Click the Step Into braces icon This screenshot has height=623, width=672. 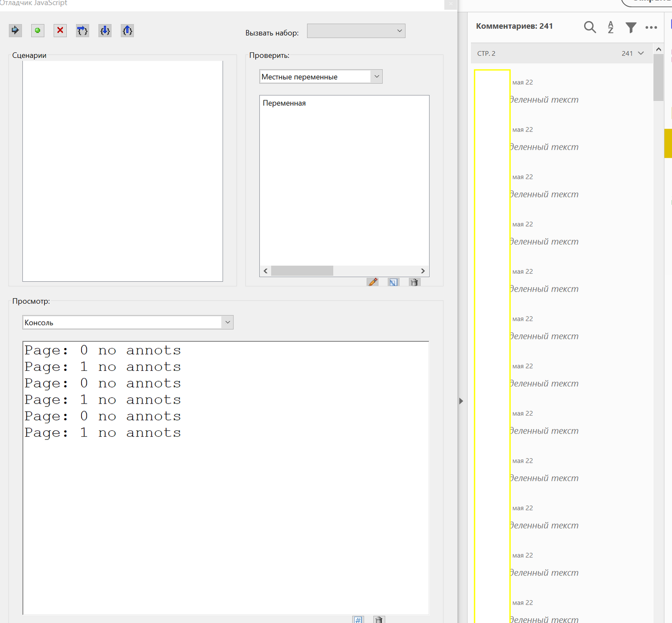click(x=105, y=30)
